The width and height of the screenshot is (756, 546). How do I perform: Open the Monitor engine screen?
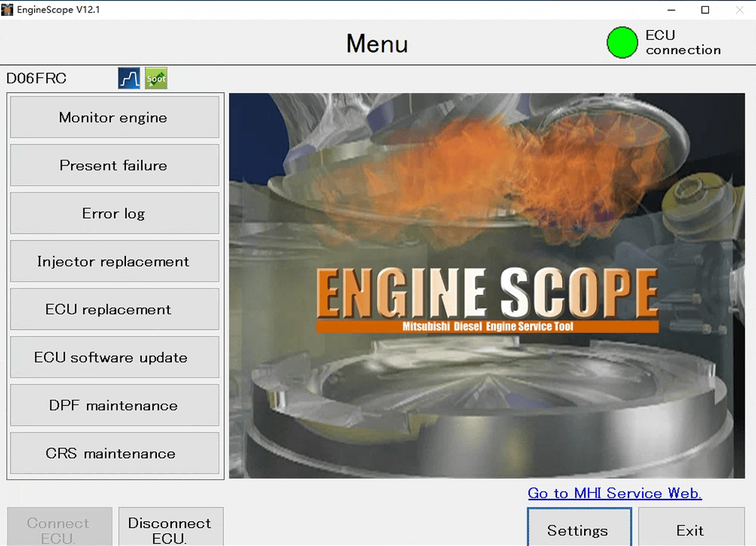114,117
